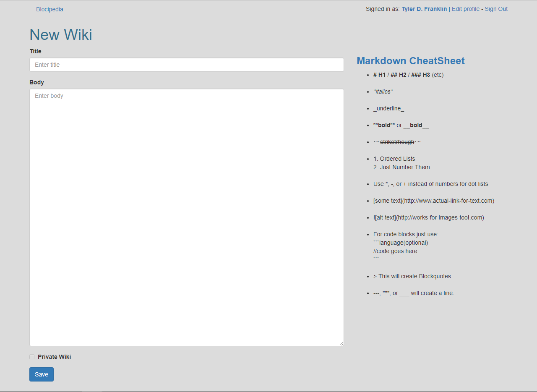The height and width of the screenshot is (392, 537).
Task: Open the Blocipedia home link
Action: [x=50, y=9]
